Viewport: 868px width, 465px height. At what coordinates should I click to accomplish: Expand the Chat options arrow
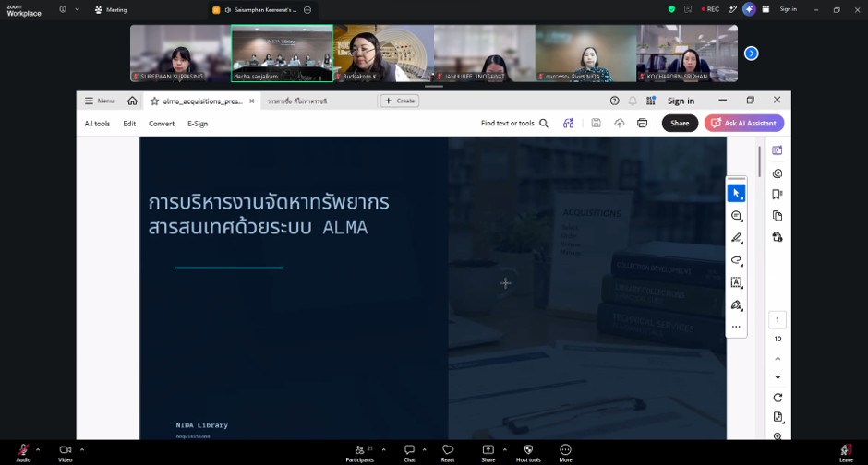424,449
